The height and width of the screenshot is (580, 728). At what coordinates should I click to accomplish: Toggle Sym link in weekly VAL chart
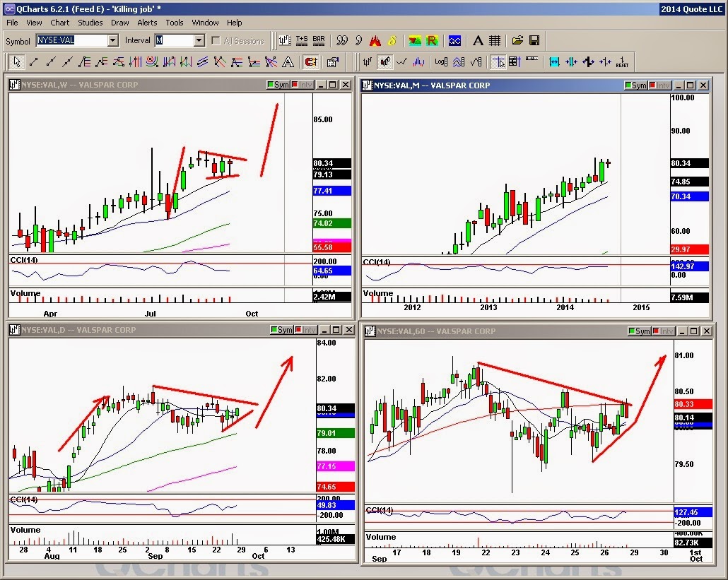pyautogui.click(x=278, y=85)
